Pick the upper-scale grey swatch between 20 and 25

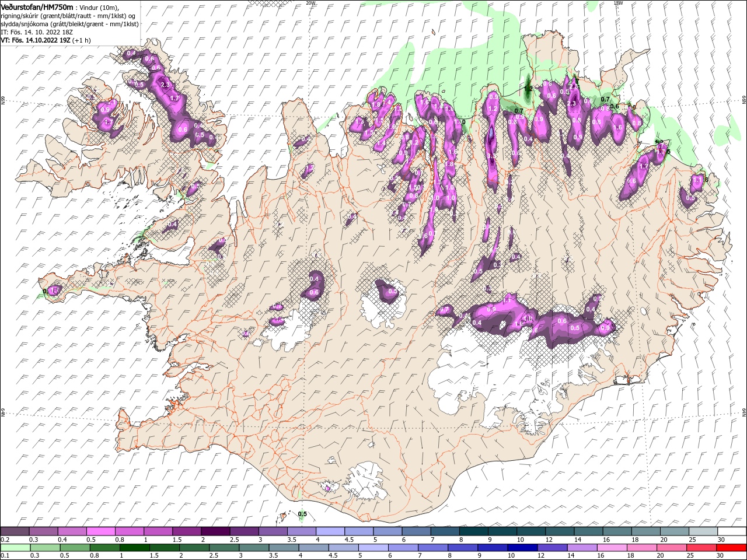point(674,531)
